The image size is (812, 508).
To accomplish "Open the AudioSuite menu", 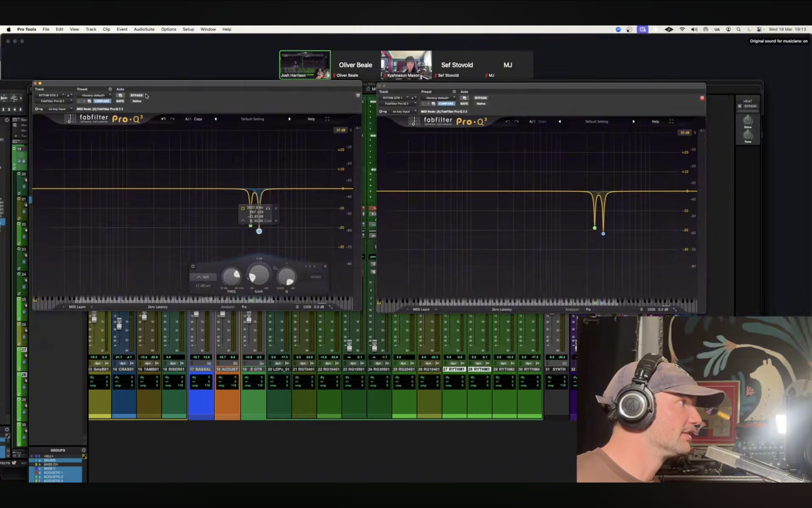I will (x=144, y=29).
